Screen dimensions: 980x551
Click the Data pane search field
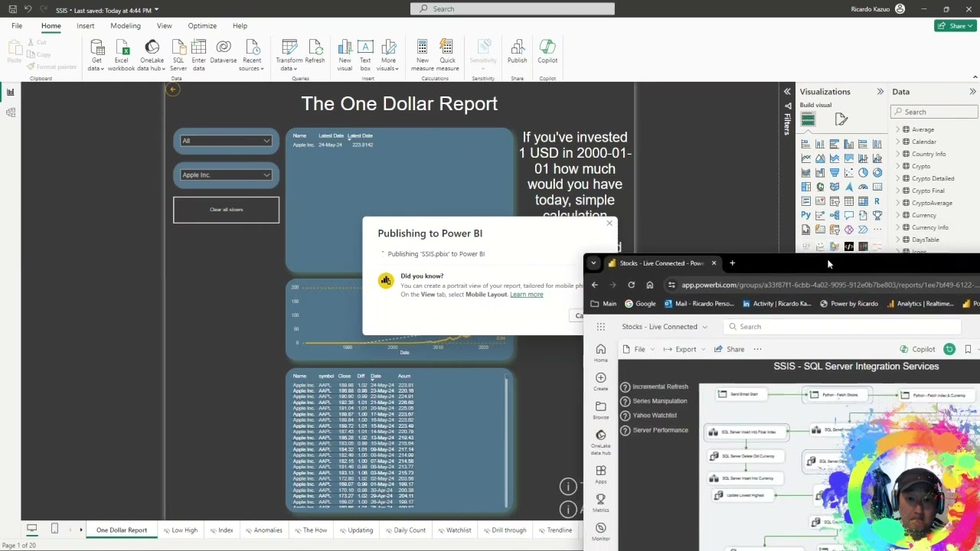pyautogui.click(x=934, y=112)
